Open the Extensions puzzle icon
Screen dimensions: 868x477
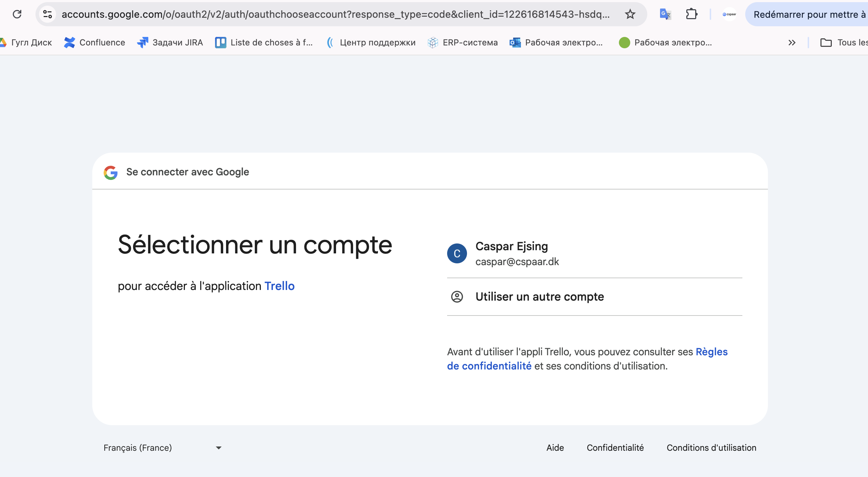click(691, 14)
